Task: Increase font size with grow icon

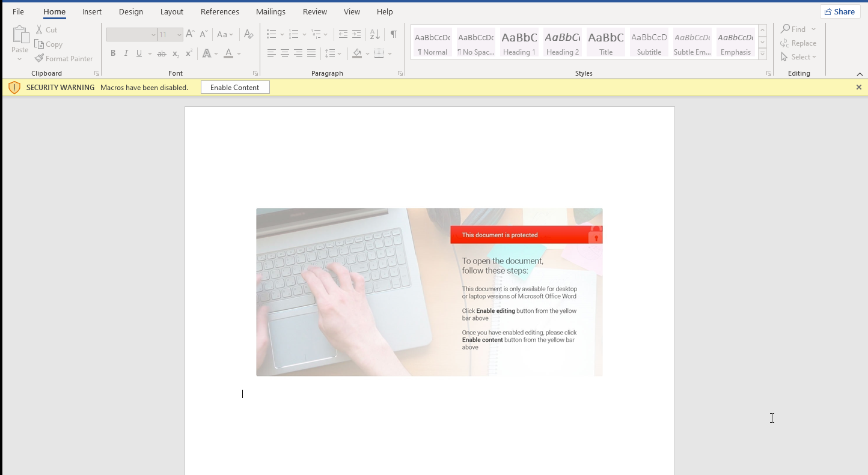Action: tap(190, 34)
